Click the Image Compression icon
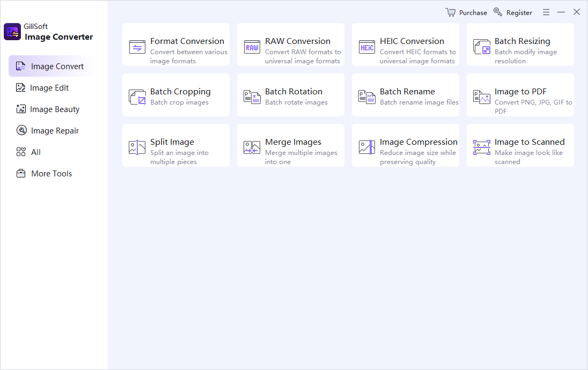588x370 pixels. coord(367,147)
